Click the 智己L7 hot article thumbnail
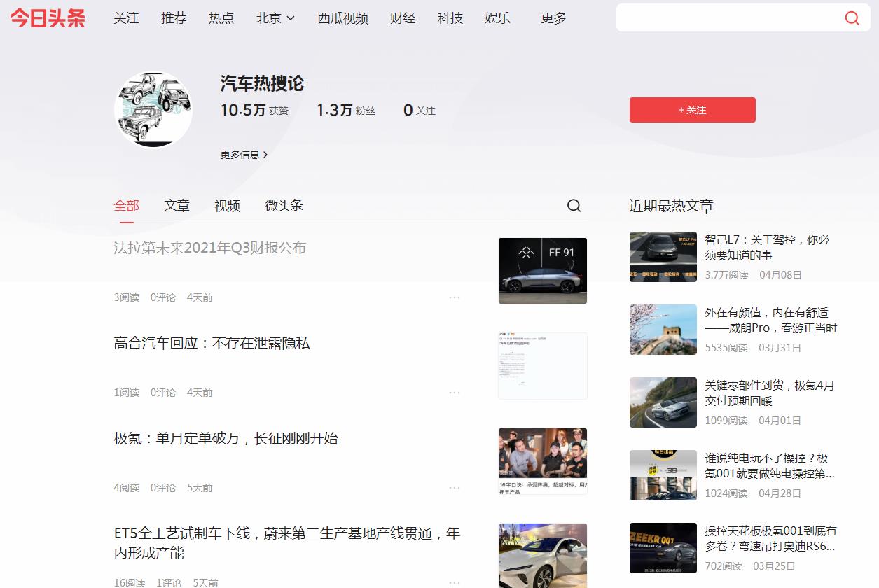Image resolution: width=879 pixels, height=588 pixels. pyautogui.click(x=663, y=257)
